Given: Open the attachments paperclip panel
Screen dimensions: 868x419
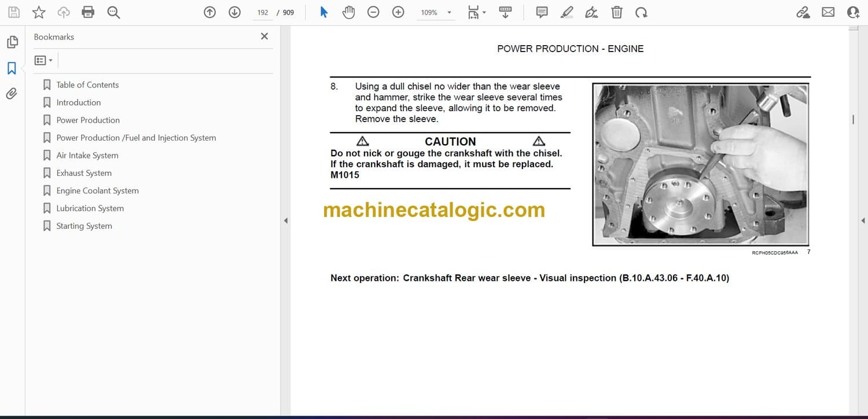Looking at the screenshot, I should [12, 94].
